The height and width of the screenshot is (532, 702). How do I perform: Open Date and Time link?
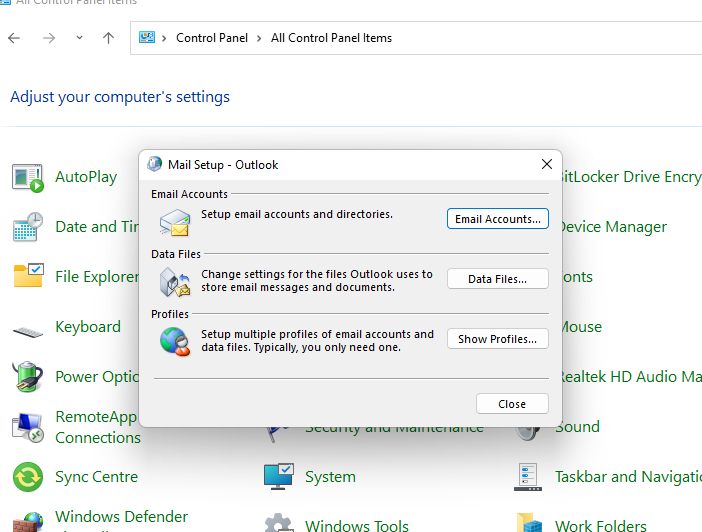97,227
